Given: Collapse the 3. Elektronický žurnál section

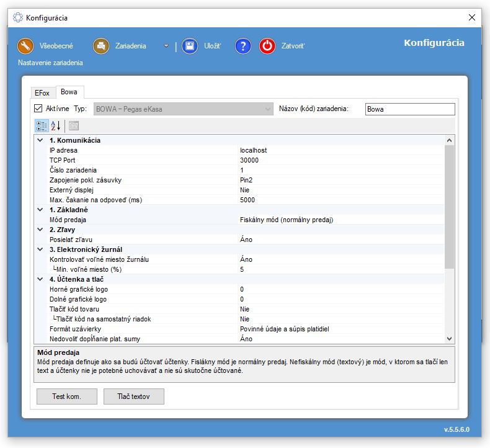Looking at the screenshot, I should pos(40,249).
